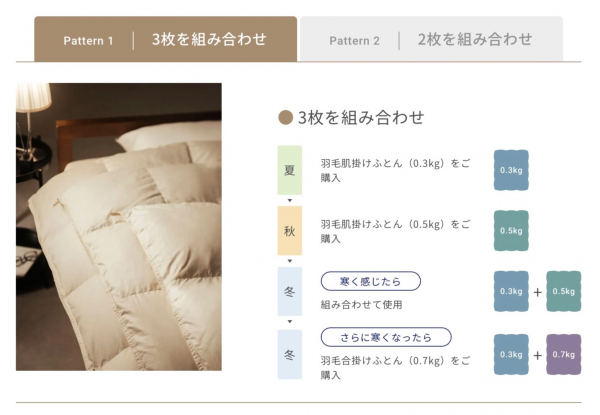Click the arrow below the 秋 label

click(x=290, y=261)
